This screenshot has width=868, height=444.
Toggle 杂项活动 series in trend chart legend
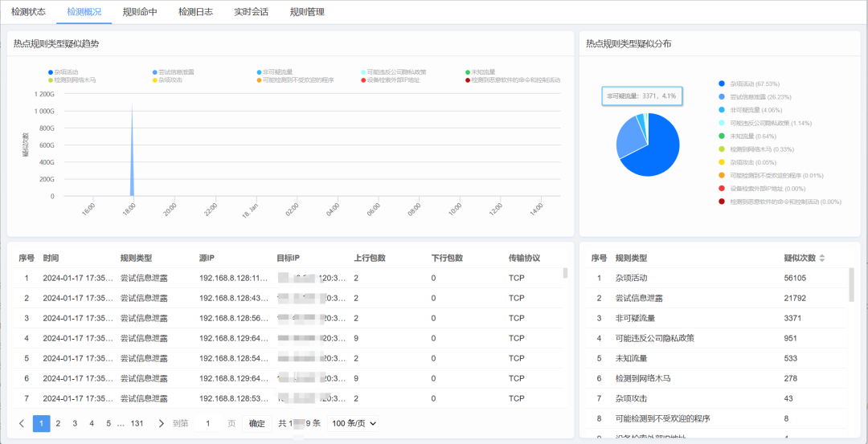[63, 72]
